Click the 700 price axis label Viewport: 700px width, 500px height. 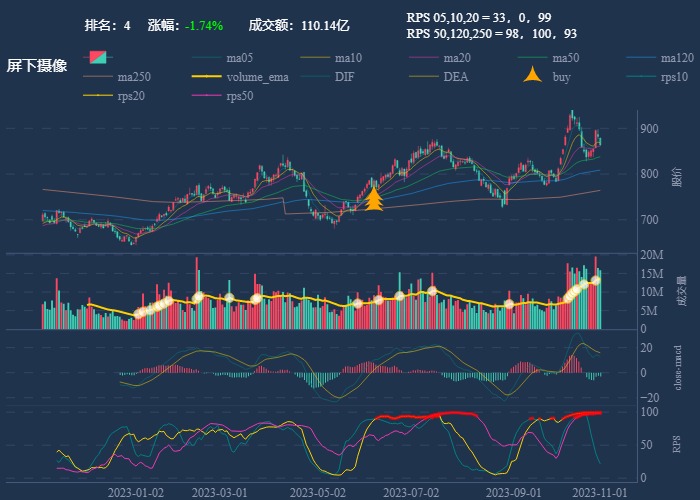point(649,219)
